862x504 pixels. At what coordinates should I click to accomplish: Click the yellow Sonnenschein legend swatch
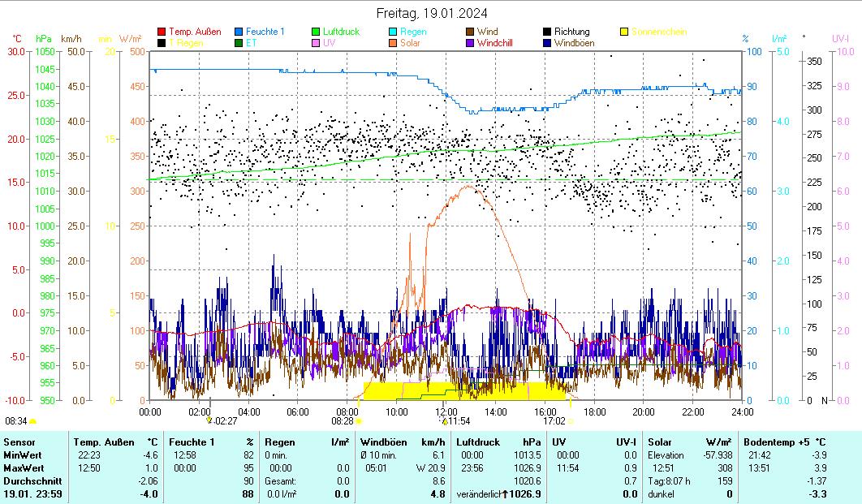(x=624, y=32)
